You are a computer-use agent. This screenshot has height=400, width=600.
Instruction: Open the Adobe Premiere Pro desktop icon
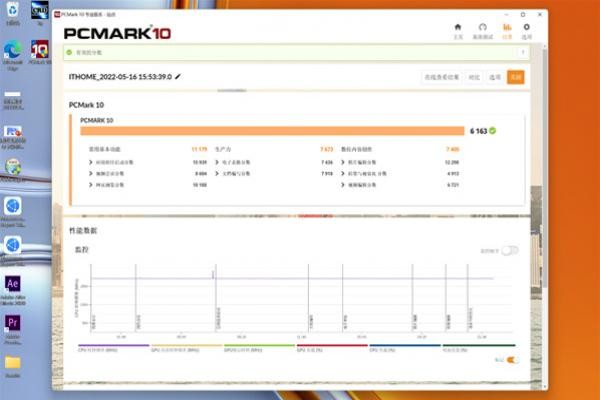(13, 329)
